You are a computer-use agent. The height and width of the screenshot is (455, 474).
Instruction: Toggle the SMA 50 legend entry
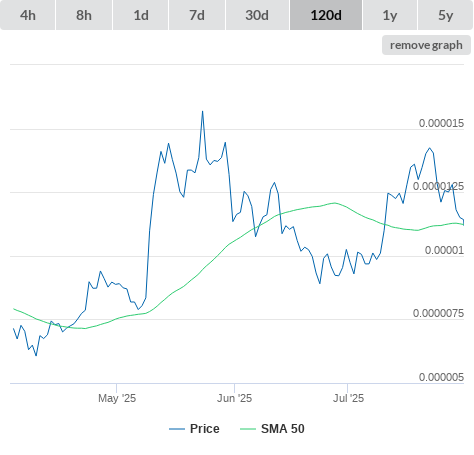(x=283, y=429)
